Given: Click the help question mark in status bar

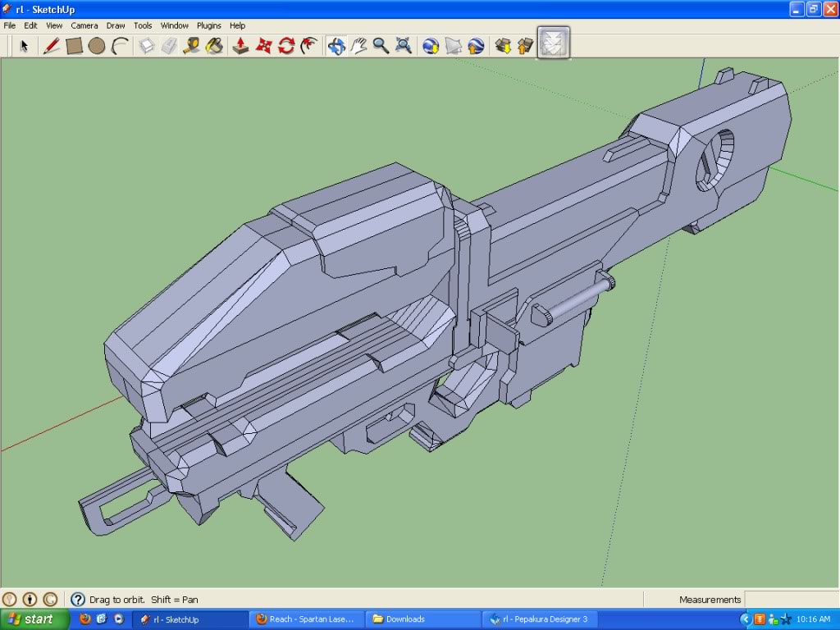Looking at the screenshot, I should (x=78, y=600).
